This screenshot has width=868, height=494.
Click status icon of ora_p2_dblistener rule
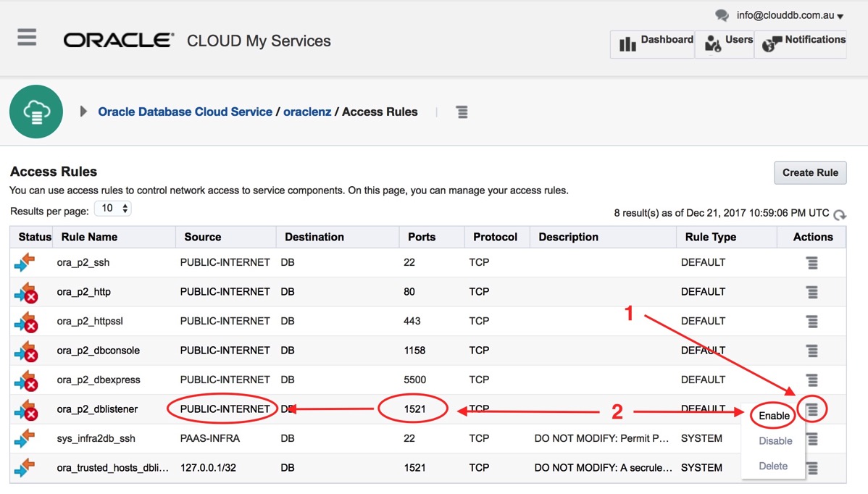point(25,410)
